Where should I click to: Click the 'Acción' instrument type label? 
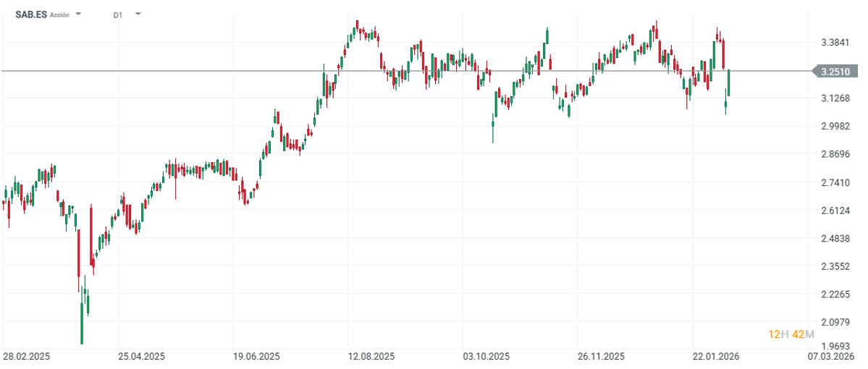60,15
